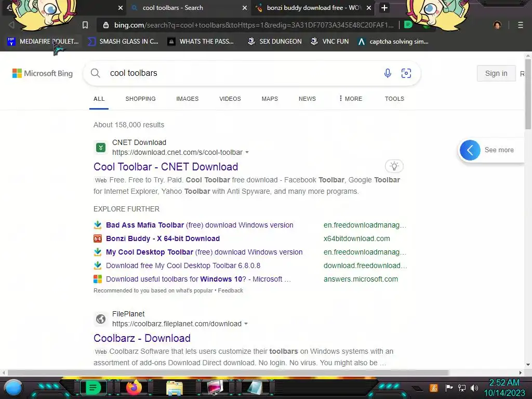Open MEDIAFIRE ROULET... bookmark
This screenshot has height=399, width=532.
tap(43, 42)
